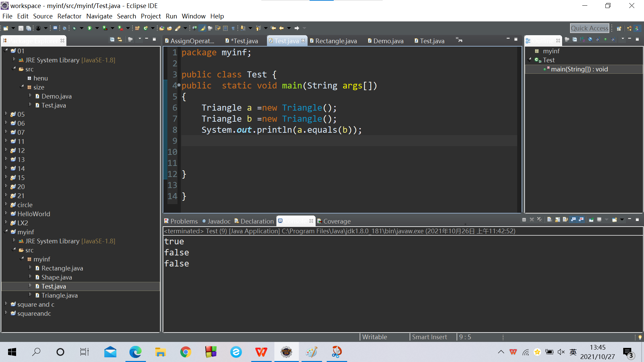Save all open files with Save All icon
644x362 pixels.
point(29,28)
